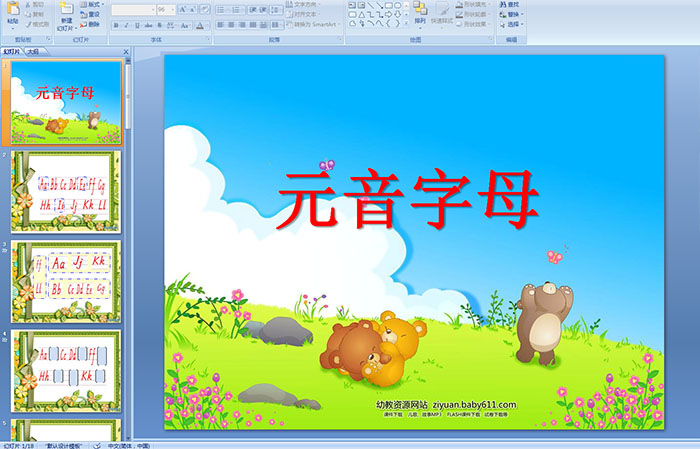Click Delete (删除) slide button
This screenshot has width=700, height=449.
(x=90, y=24)
